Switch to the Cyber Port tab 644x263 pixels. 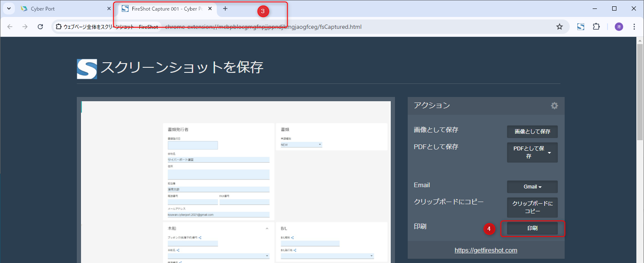(64, 8)
